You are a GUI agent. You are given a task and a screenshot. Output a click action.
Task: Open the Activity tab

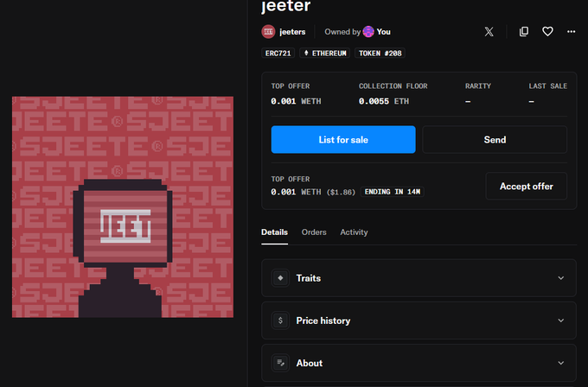point(354,232)
